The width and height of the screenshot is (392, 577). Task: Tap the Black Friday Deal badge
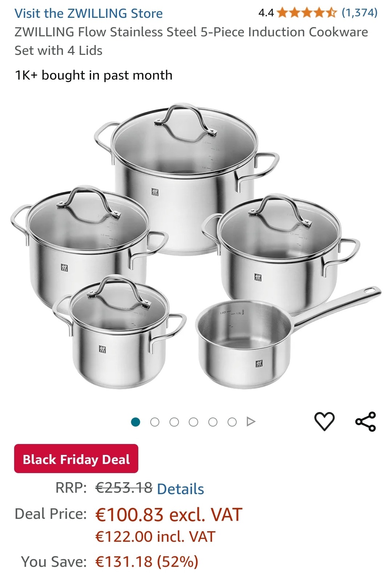[76, 459]
